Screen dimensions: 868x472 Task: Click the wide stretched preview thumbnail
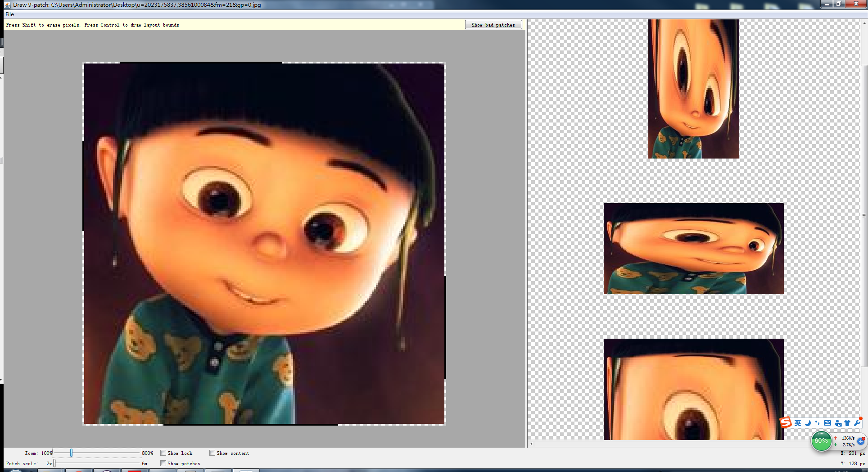pyautogui.click(x=693, y=249)
